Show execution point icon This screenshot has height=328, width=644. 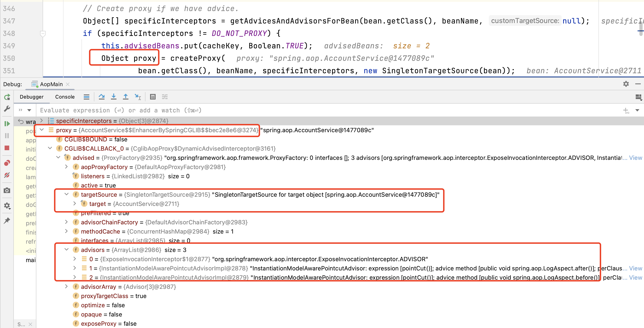[87, 97]
